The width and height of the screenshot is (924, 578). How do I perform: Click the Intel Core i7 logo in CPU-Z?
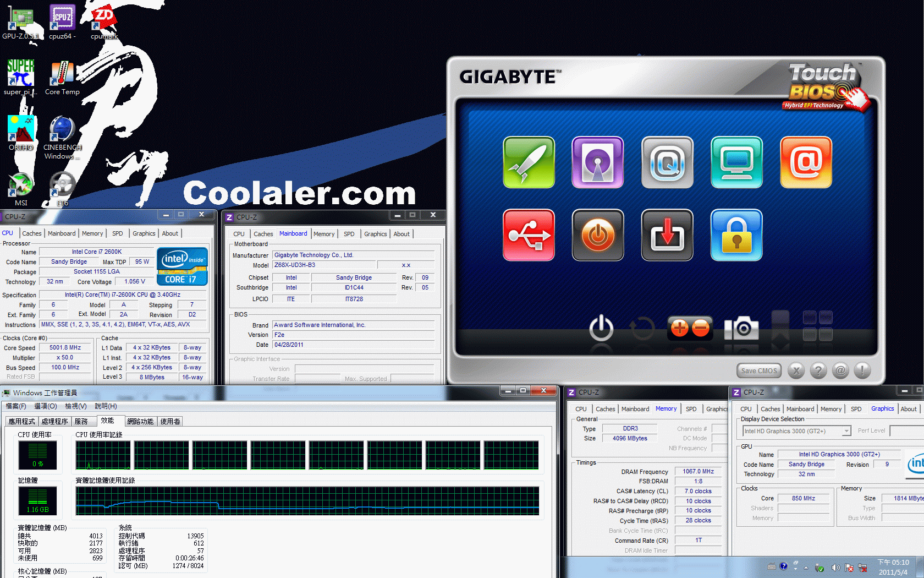182,266
